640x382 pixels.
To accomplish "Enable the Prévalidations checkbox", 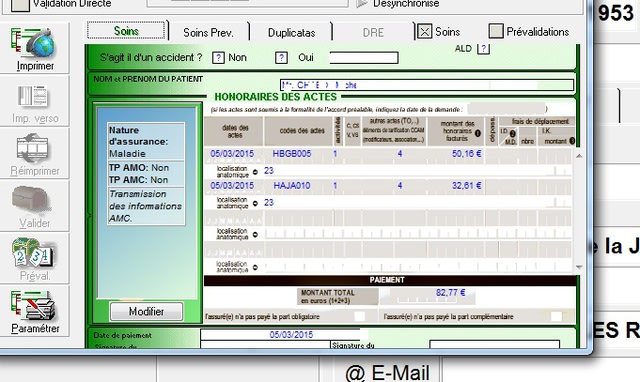I will [x=496, y=31].
